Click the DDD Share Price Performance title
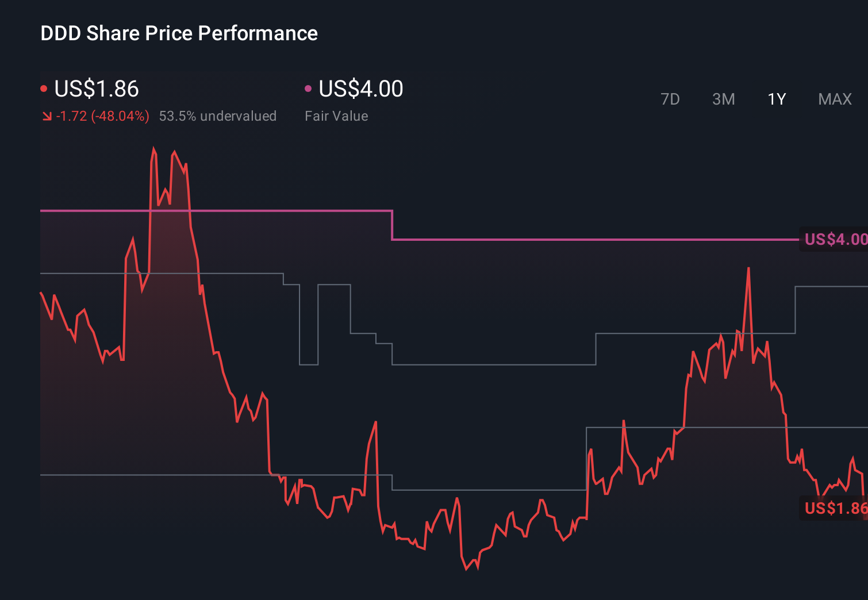 pos(179,33)
